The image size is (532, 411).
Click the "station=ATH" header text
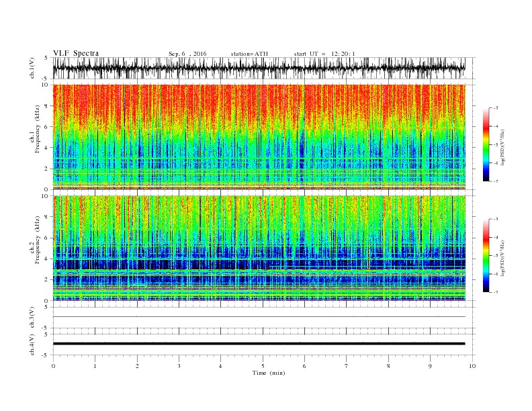249,54
